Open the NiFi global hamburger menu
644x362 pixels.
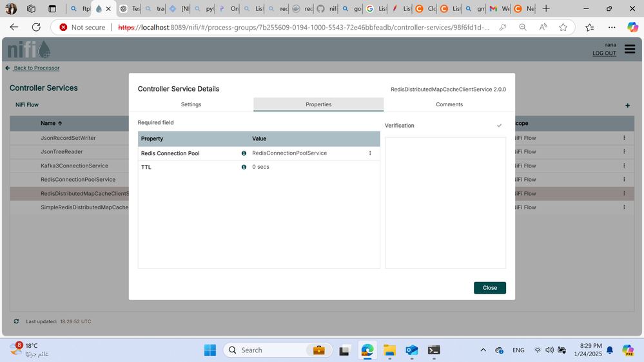pos(630,49)
